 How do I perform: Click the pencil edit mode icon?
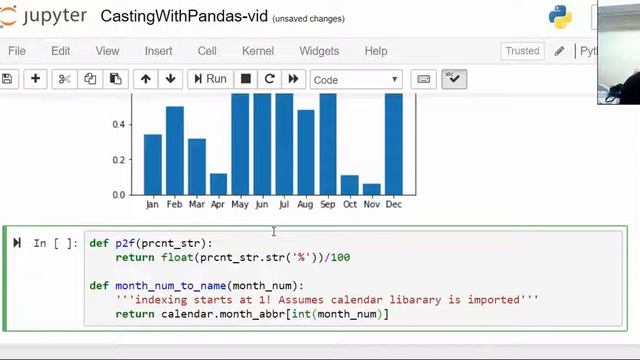click(559, 51)
